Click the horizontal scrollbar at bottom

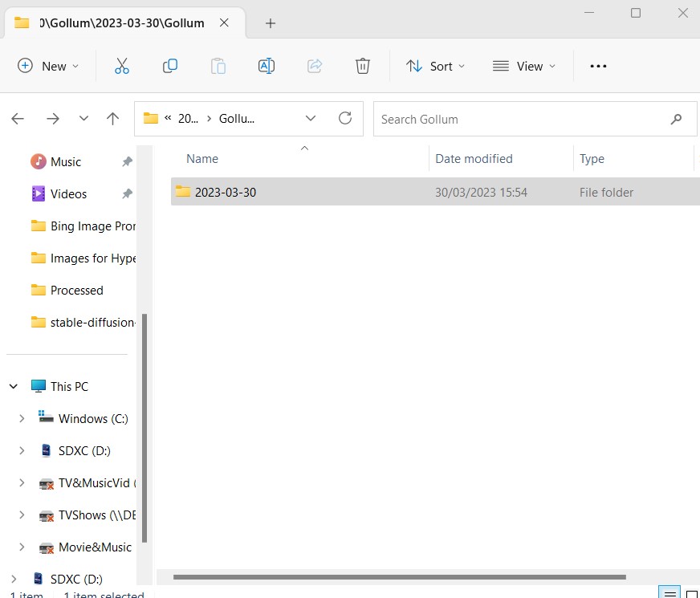click(399, 576)
